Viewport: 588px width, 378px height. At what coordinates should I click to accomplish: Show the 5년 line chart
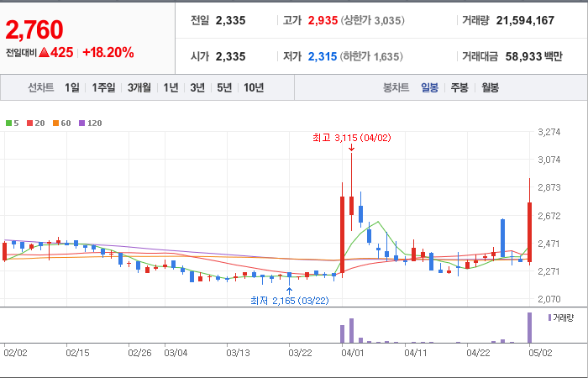click(224, 87)
